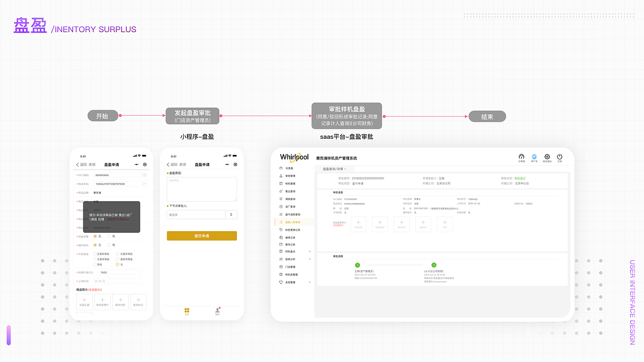Open 修改密码 gear icon in header

coord(547,158)
